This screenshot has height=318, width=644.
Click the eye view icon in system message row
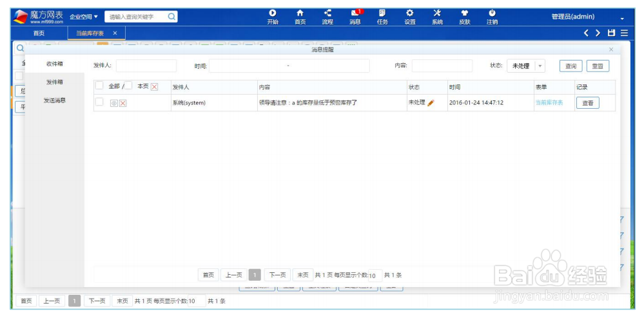coord(114,104)
